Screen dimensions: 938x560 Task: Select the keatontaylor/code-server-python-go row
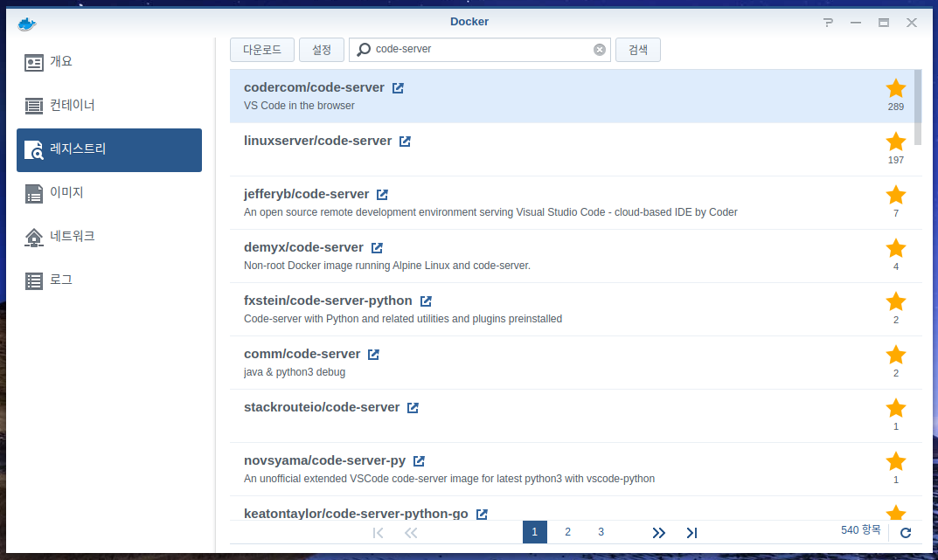pos(572,508)
